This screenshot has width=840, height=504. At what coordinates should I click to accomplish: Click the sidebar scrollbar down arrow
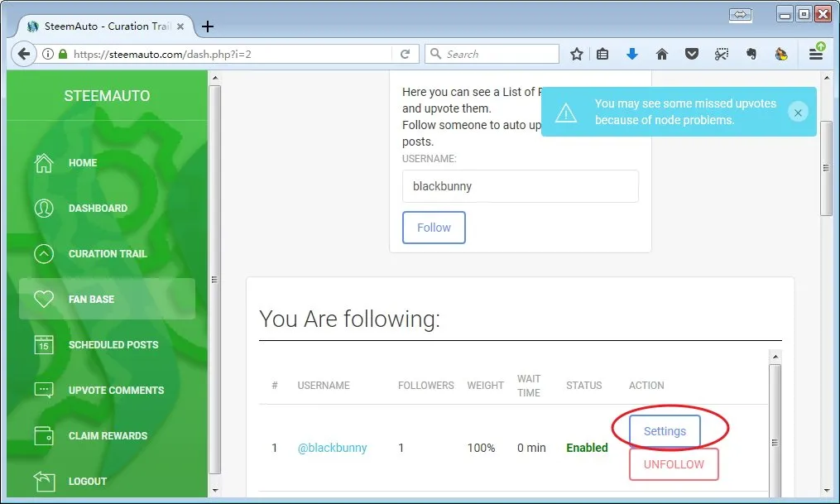215,490
